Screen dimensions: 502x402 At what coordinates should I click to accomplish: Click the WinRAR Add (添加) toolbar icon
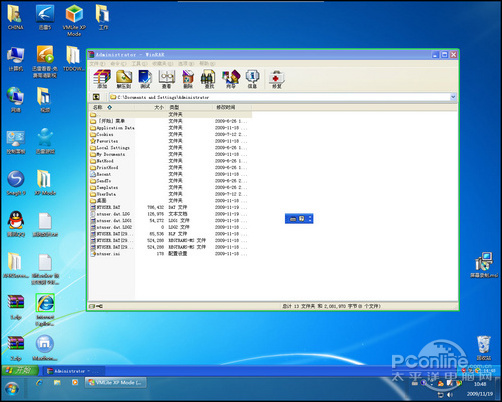tap(102, 79)
